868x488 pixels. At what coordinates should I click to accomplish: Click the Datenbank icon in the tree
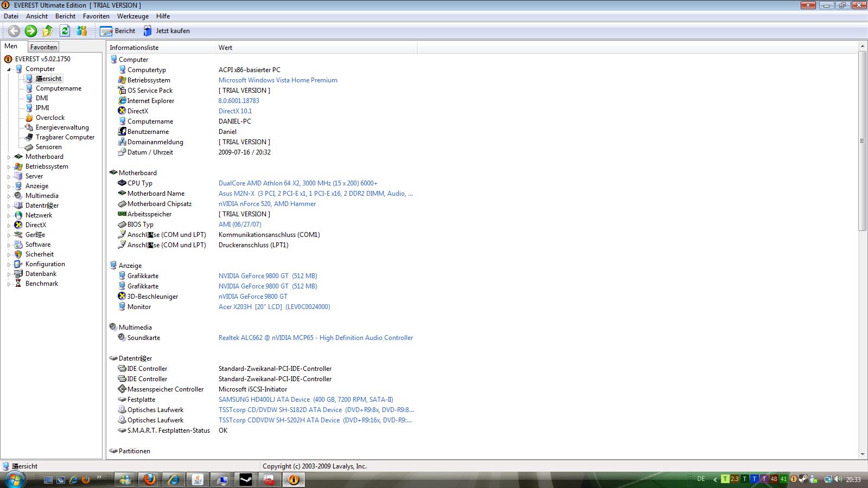(18, 274)
